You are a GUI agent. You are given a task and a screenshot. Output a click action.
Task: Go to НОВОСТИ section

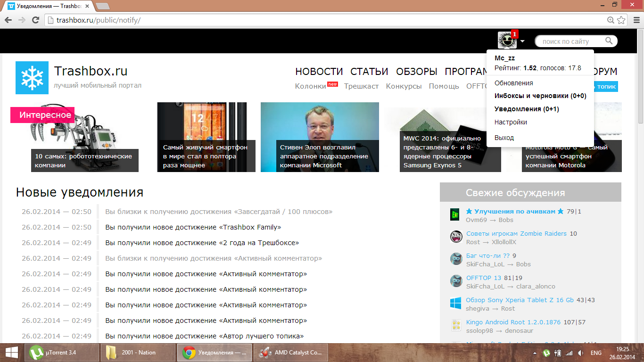point(319,72)
